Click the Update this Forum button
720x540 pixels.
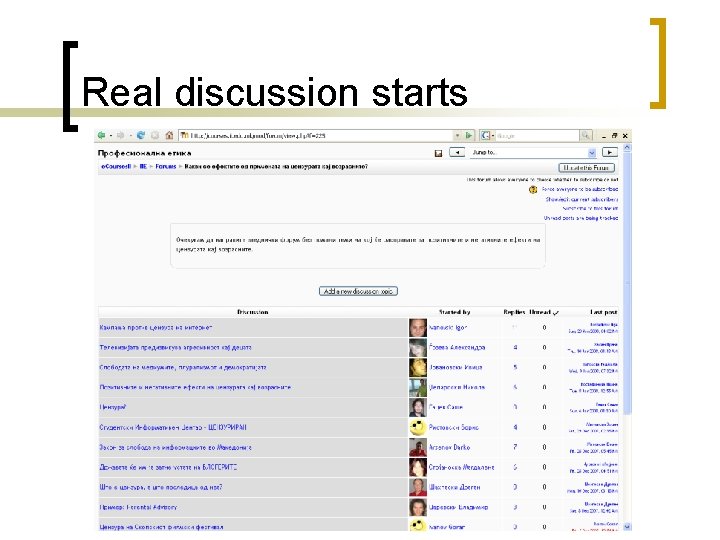tap(586, 168)
